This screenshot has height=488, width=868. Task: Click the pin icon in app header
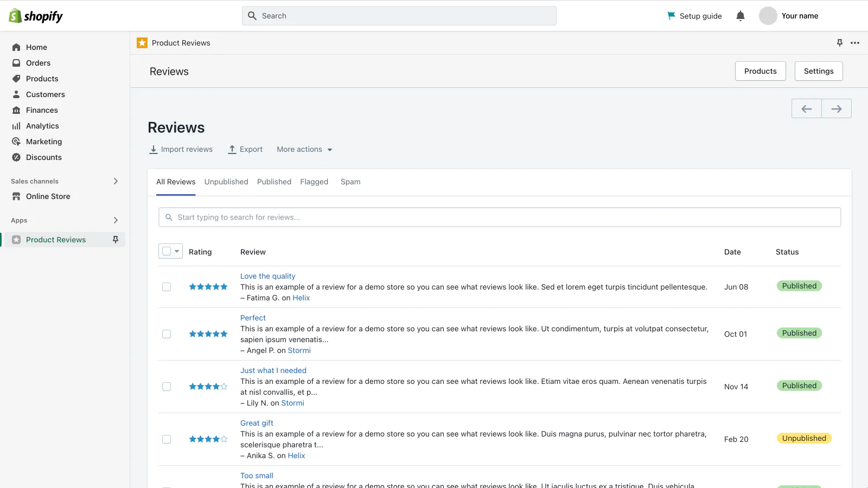pos(840,43)
